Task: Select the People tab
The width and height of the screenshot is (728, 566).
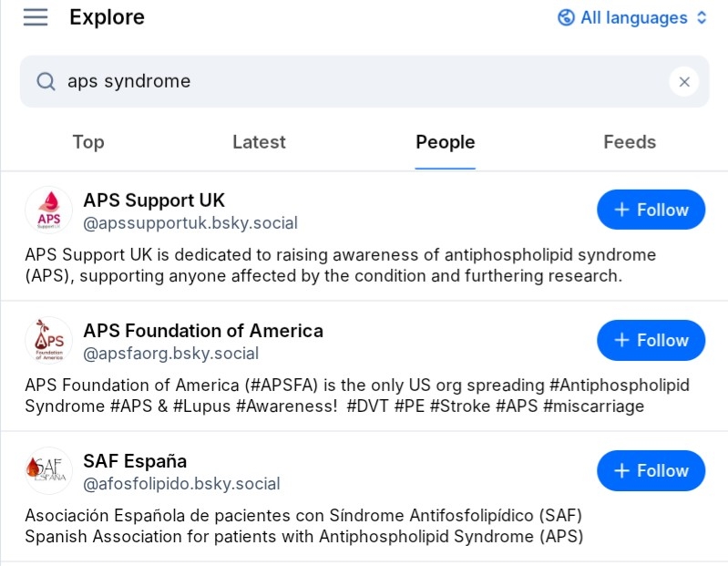Action: [445, 142]
